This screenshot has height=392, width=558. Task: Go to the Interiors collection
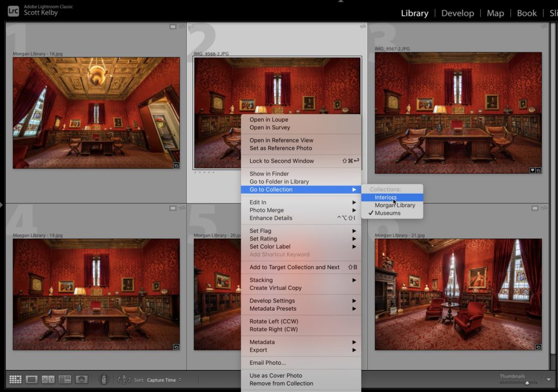[392, 197]
